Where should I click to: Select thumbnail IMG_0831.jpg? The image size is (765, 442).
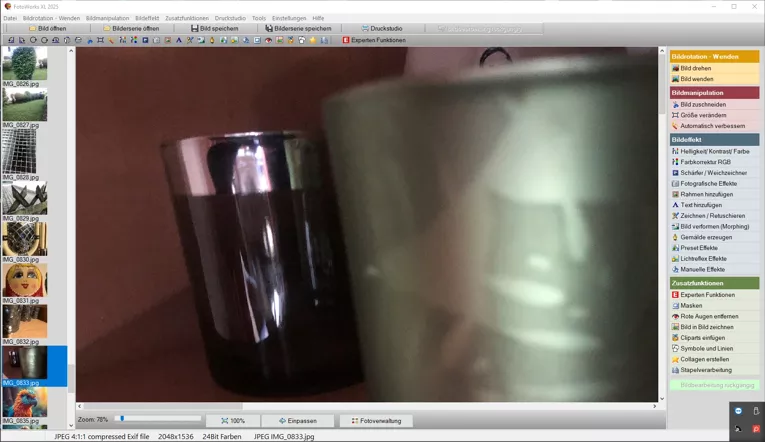(x=24, y=281)
